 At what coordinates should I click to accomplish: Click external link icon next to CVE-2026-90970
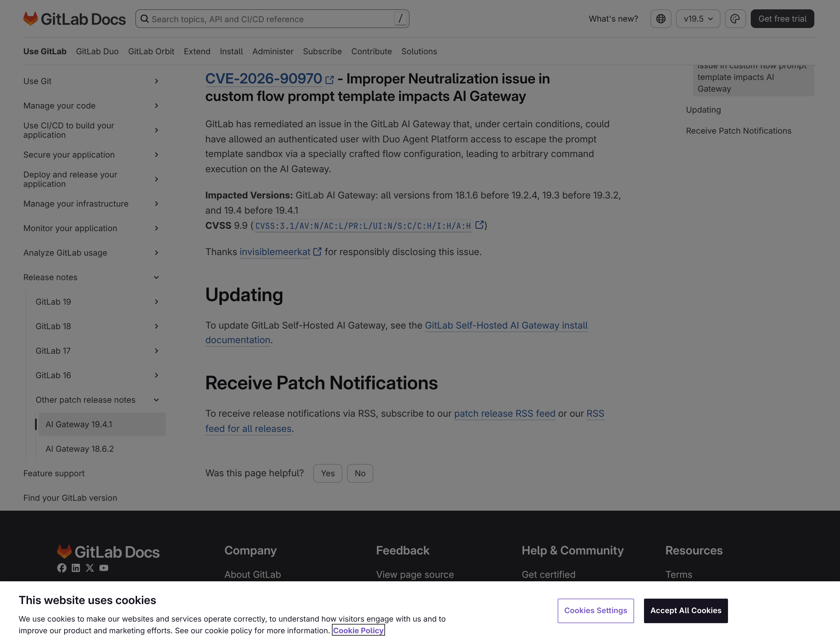pos(329,80)
